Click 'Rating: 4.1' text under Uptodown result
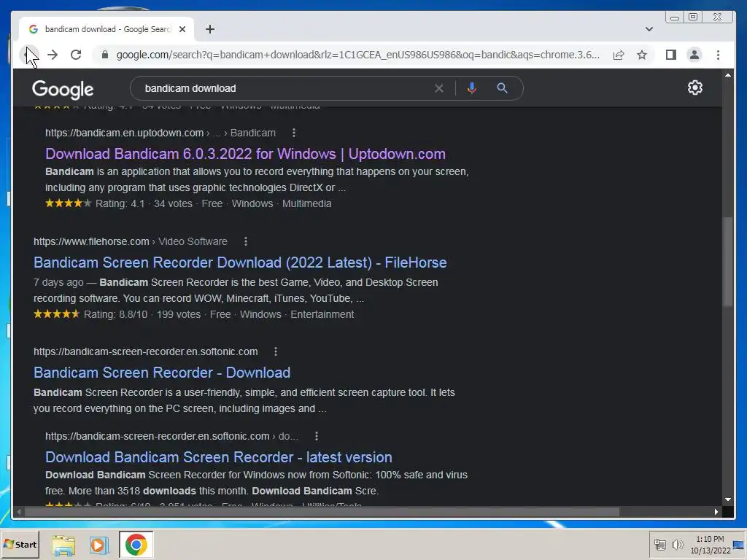The height and width of the screenshot is (560, 747). (120, 203)
